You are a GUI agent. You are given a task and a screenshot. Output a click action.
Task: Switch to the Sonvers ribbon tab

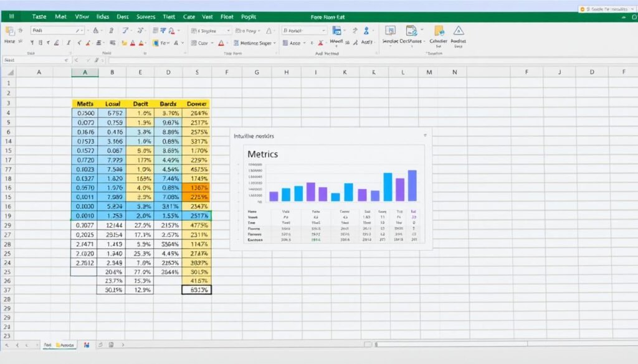[x=146, y=17]
